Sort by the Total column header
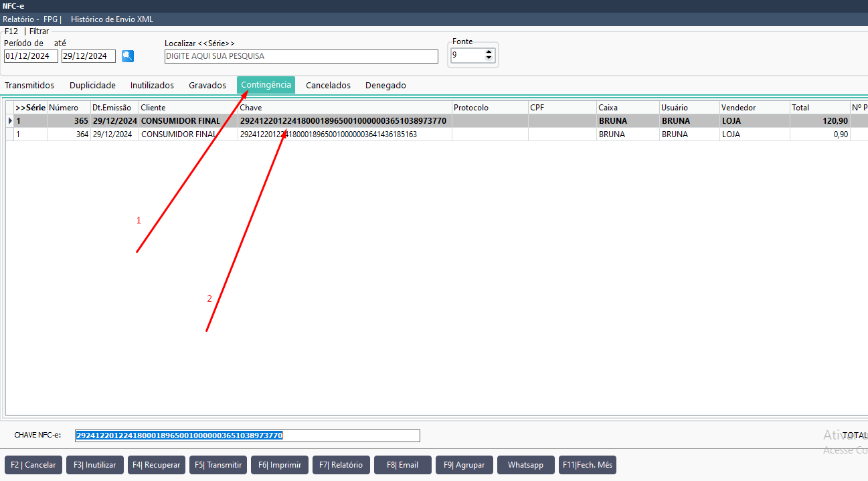The width and height of the screenshot is (868, 481). coord(820,108)
